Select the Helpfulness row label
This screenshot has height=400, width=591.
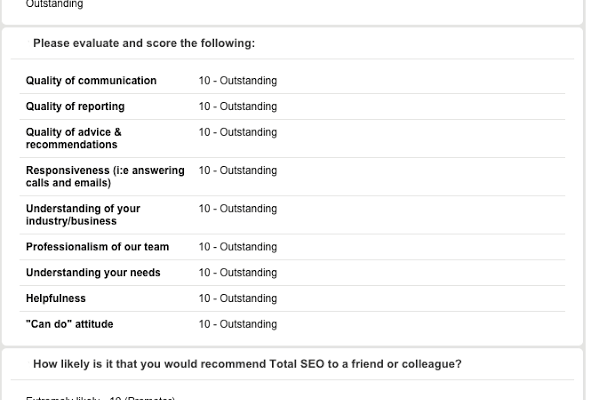(x=56, y=299)
